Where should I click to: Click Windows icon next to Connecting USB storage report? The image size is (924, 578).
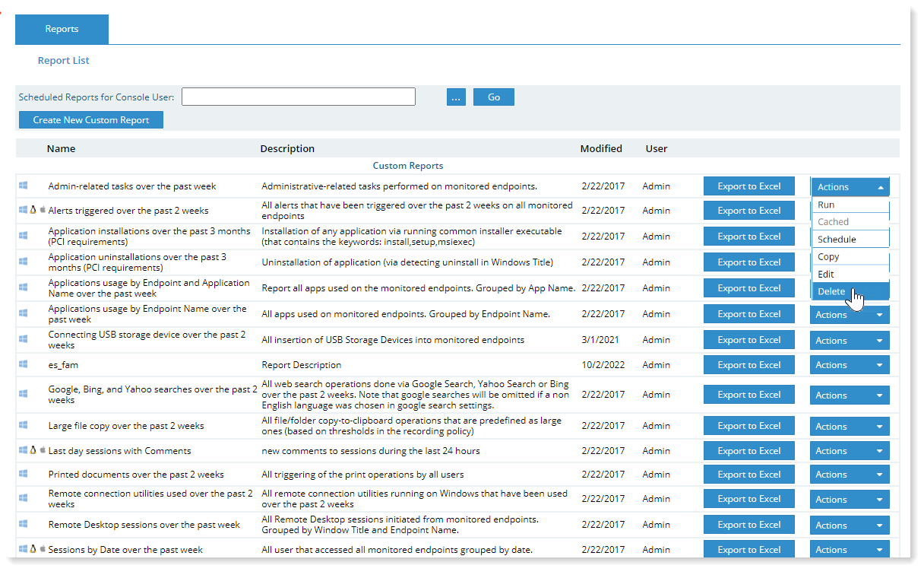24,339
